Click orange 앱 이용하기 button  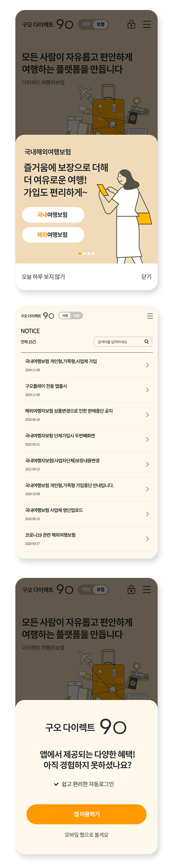click(x=86, y=814)
